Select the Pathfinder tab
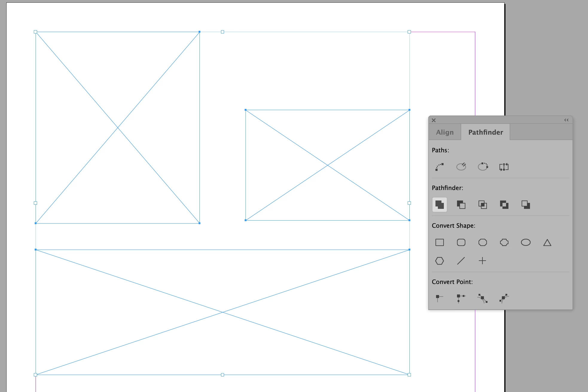Viewport: 588px width, 392px height. 485,132
